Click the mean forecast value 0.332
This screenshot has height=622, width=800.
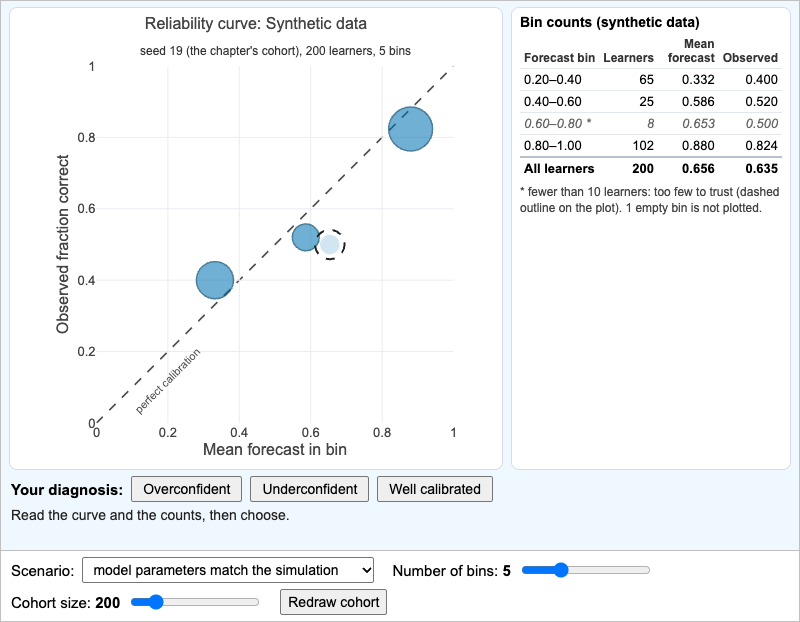pos(698,80)
